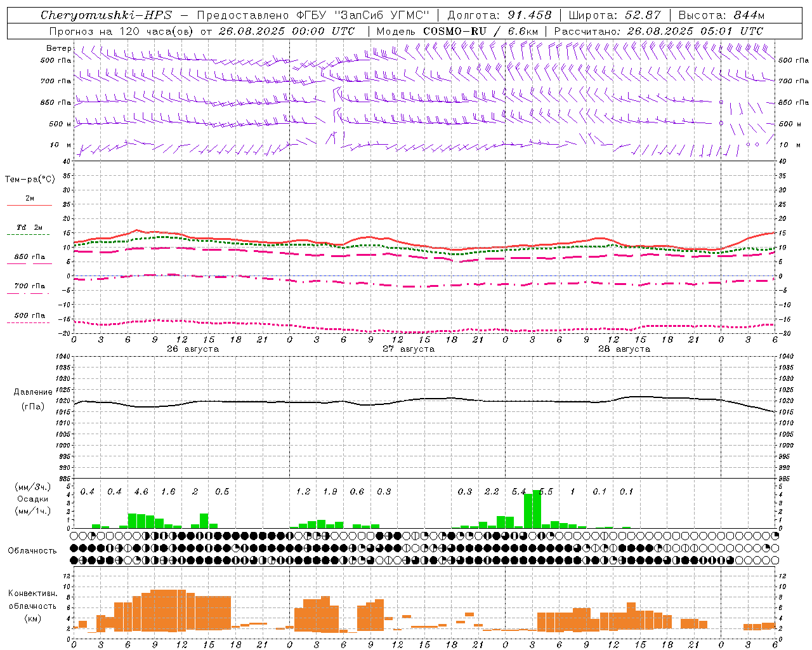Image resolution: width=812 pixels, height=650 pixels.
Task: Click the 2.2 three-hour precipitation value
Action: coord(492,492)
